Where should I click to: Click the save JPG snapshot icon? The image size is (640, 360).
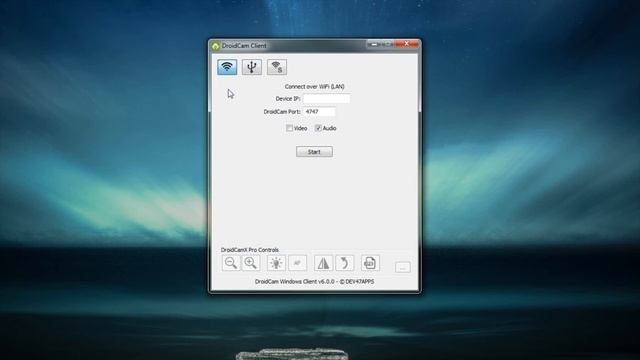click(370, 263)
